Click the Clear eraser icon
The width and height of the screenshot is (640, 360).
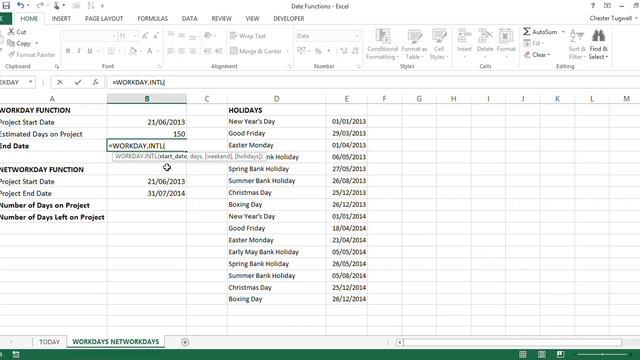pyautogui.click(x=527, y=55)
